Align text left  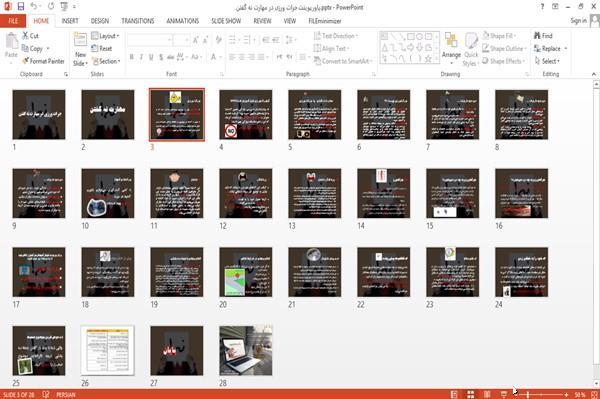232,57
